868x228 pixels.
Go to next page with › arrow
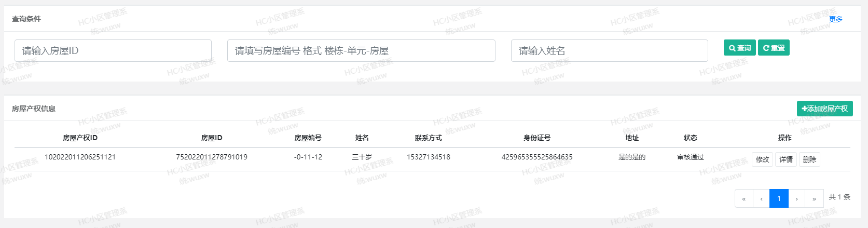point(797,198)
